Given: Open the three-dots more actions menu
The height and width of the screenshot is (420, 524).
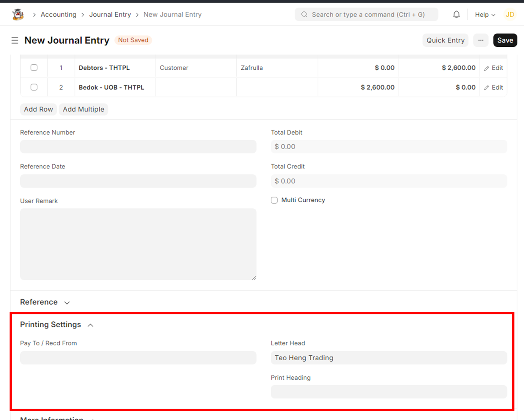Looking at the screenshot, I should pos(481,40).
